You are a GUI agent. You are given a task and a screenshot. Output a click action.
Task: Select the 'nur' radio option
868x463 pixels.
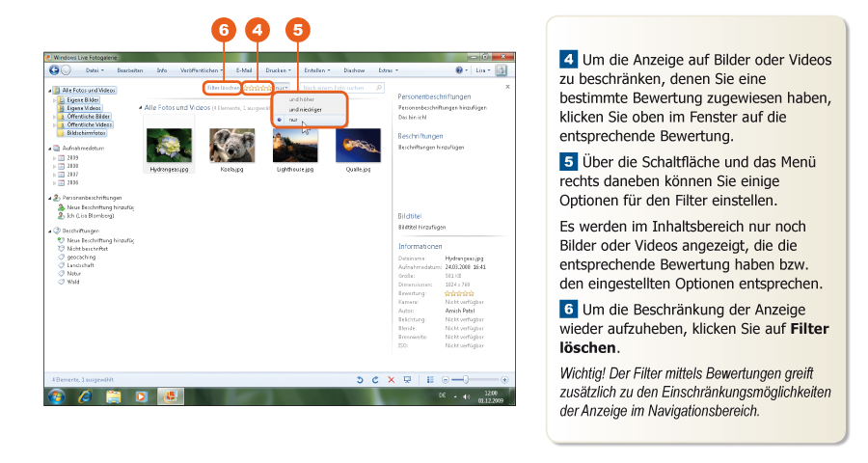coord(293,121)
